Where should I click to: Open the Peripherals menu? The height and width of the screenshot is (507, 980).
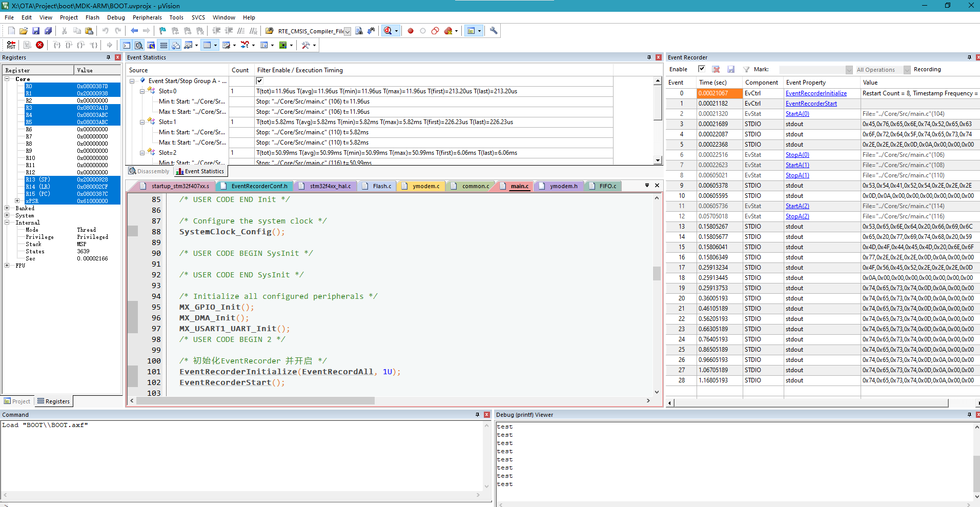coord(147,17)
